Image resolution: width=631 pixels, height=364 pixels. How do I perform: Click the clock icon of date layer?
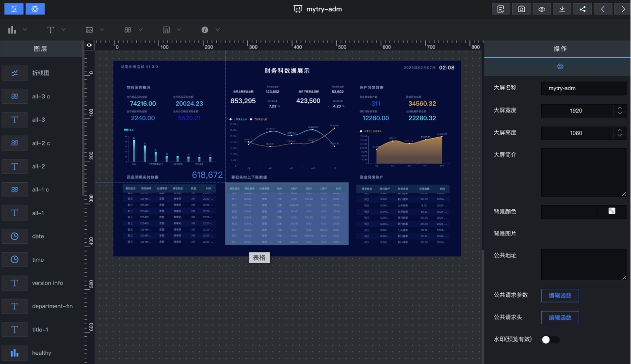(x=15, y=236)
